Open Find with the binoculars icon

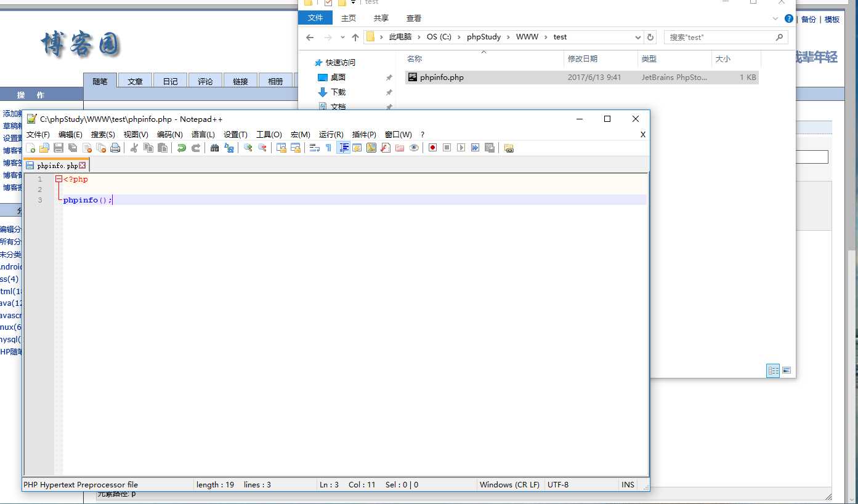coord(214,148)
